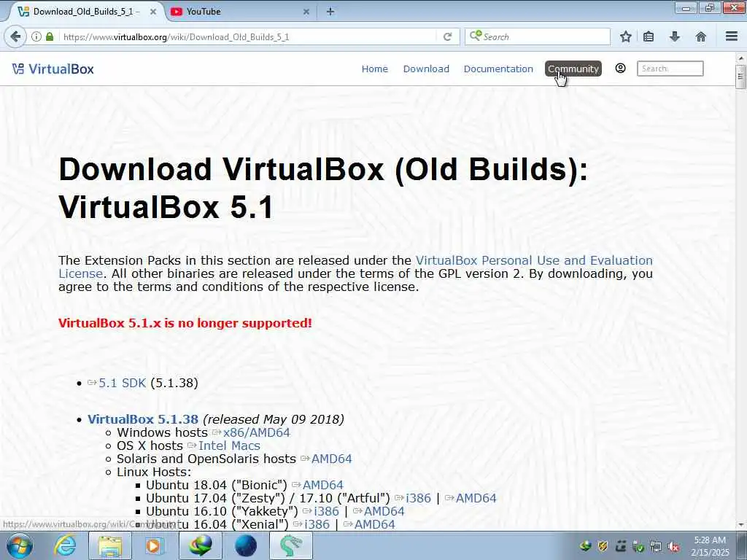
Task: Open the Download menu item
Action: pyautogui.click(x=426, y=69)
